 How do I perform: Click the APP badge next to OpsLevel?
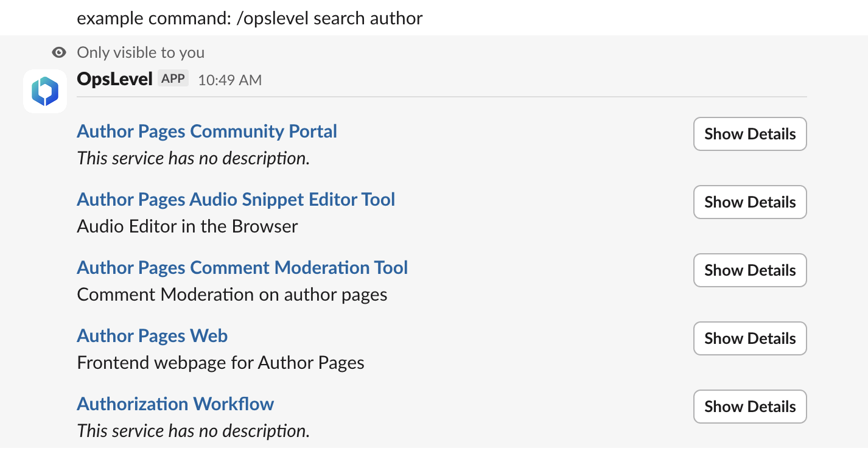(173, 79)
